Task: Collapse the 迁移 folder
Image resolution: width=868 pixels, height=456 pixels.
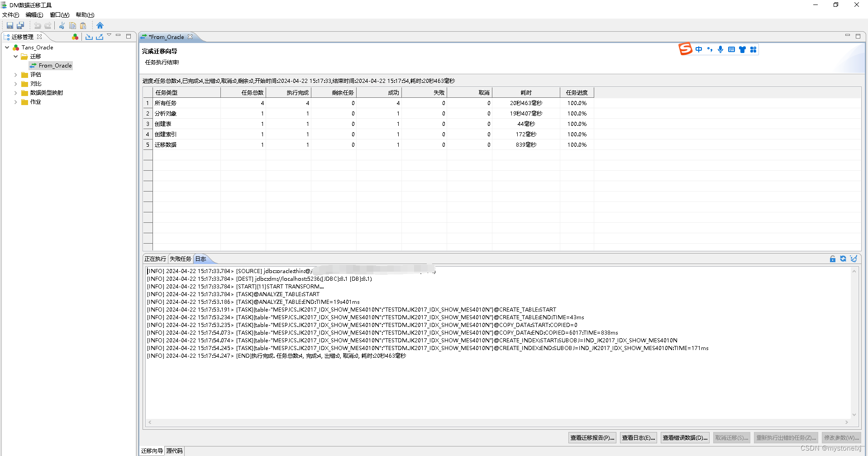Action: [16, 56]
